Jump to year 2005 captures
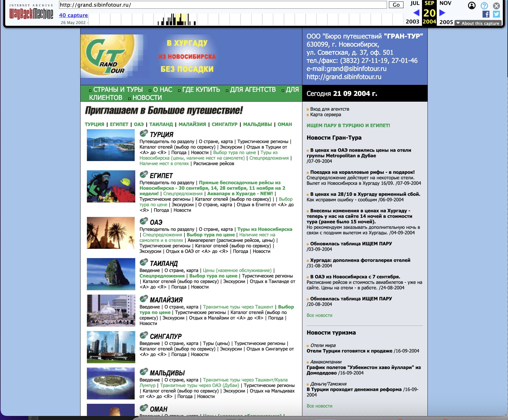The width and height of the screenshot is (508, 420). 446,22
